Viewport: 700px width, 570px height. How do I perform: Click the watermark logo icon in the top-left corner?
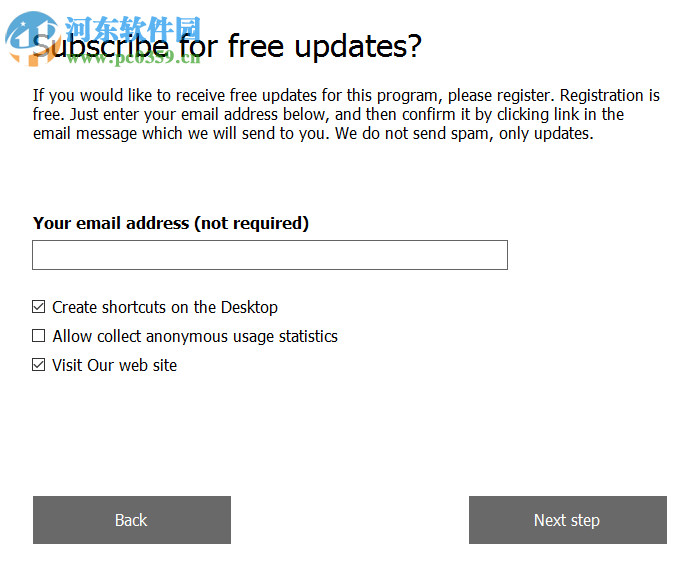pyautogui.click(x=28, y=36)
